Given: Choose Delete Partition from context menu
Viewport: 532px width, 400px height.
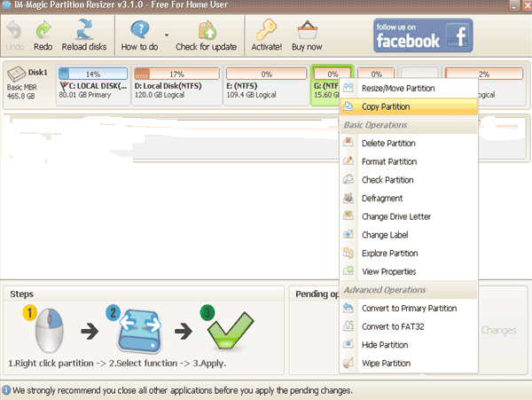Looking at the screenshot, I should (409, 143).
